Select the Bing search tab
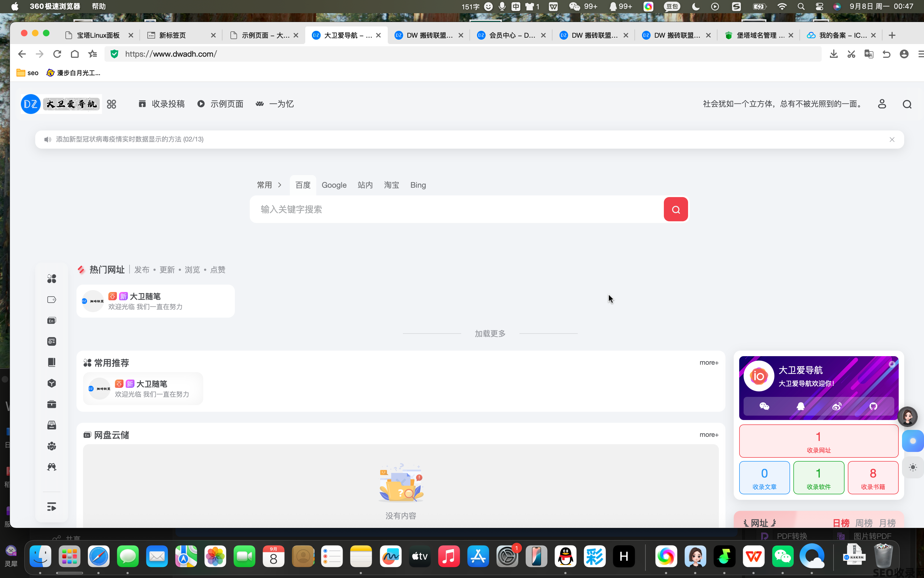The height and width of the screenshot is (578, 924). point(418,185)
